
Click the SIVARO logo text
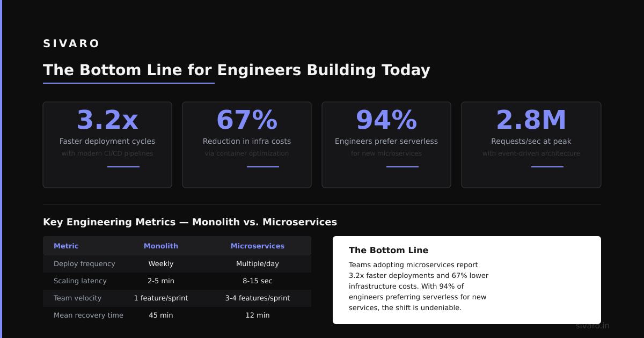pyautogui.click(x=71, y=43)
